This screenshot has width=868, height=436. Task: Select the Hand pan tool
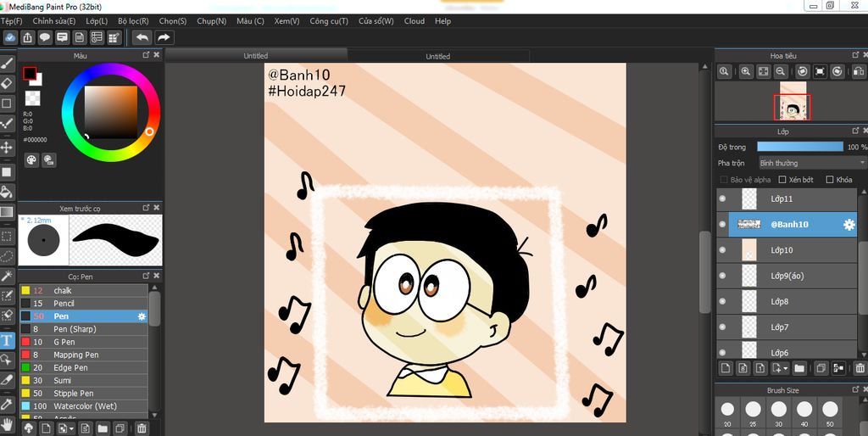tap(7, 425)
